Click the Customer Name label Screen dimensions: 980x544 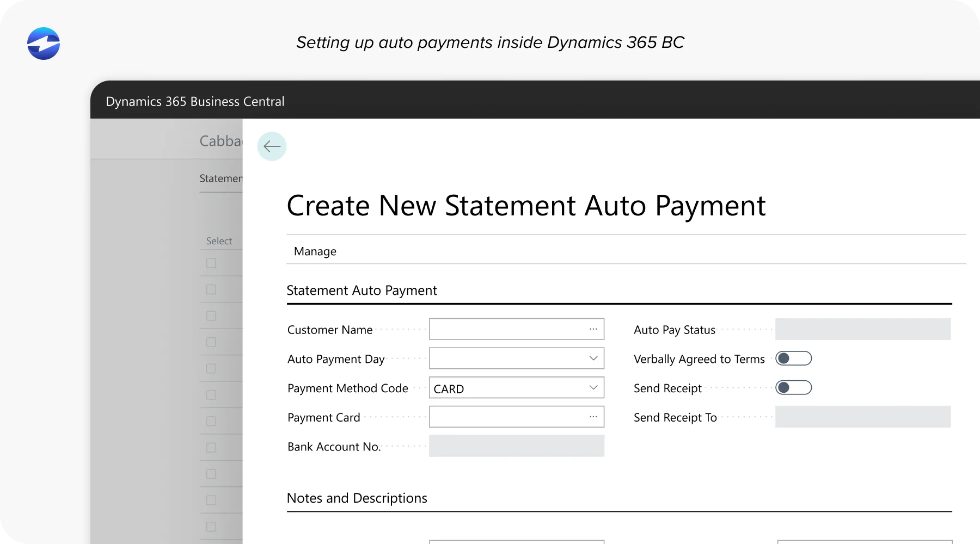pos(330,330)
